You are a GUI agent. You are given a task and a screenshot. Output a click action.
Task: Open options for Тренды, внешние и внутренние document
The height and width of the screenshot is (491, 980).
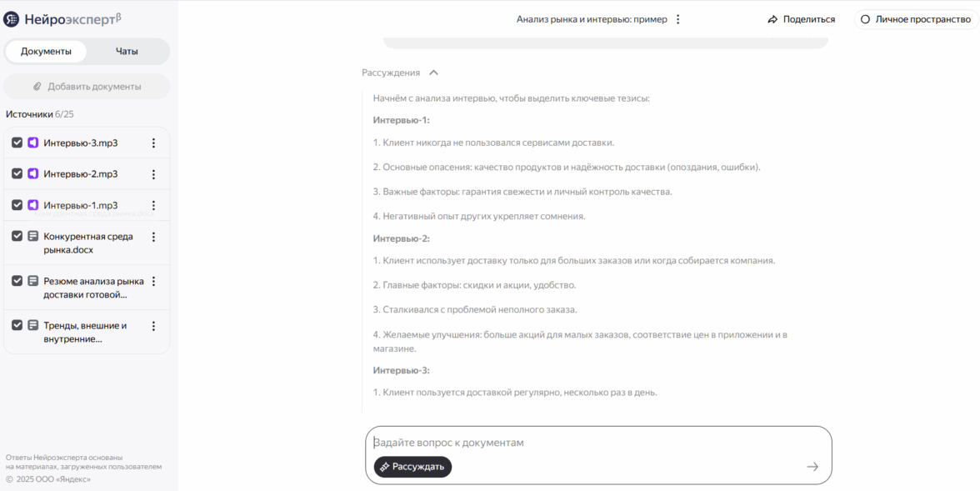click(153, 326)
